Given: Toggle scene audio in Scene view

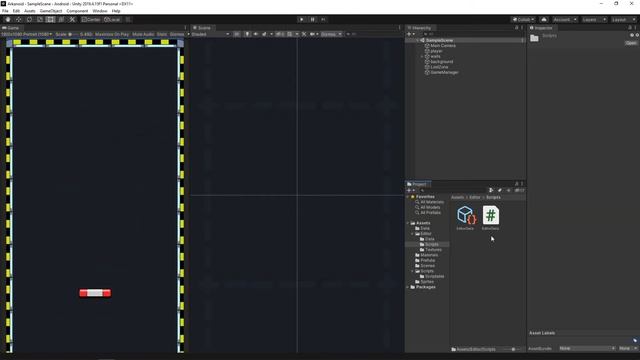Looking at the screenshot, I should coord(256,34).
